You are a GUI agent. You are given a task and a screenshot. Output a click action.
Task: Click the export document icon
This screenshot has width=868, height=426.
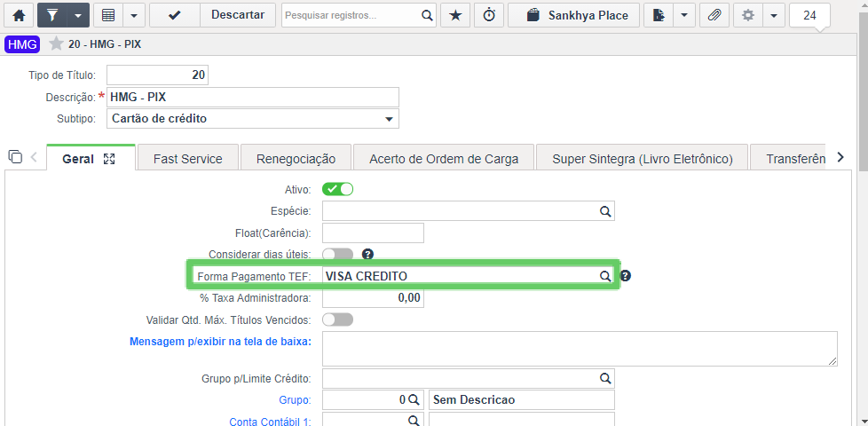[x=659, y=15]
